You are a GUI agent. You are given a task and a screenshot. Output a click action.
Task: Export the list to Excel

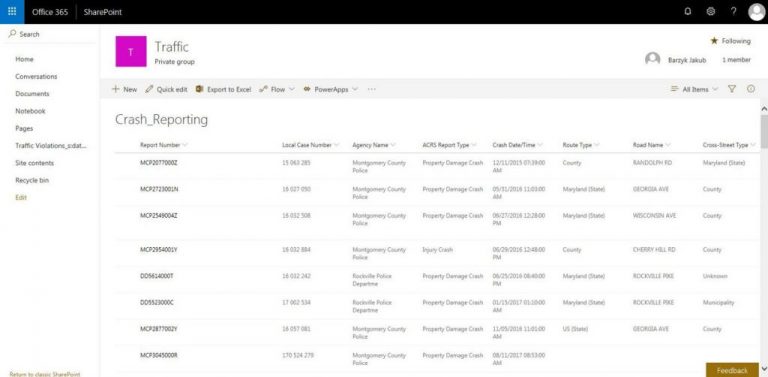223,89
